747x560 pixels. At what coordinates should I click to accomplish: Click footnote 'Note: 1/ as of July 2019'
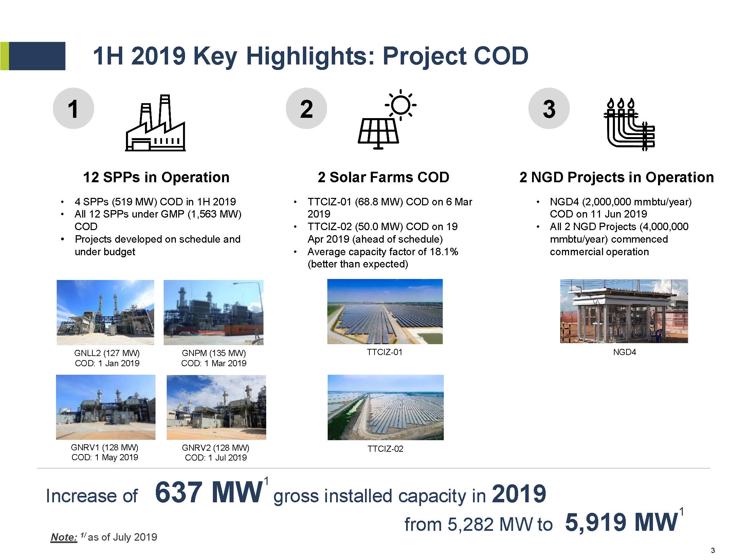[x=104, y=537]
